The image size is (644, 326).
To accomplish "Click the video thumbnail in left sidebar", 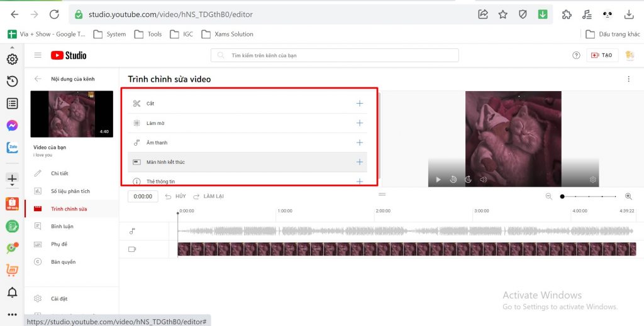I will [x=72, y=114].
